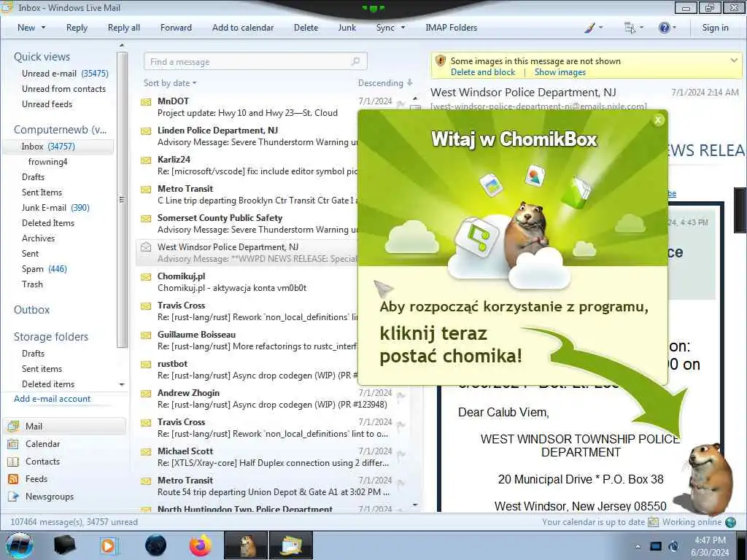Open IMAP Folders
The width and height of the screenshot is (747, 560).
[x=451, y=28]
